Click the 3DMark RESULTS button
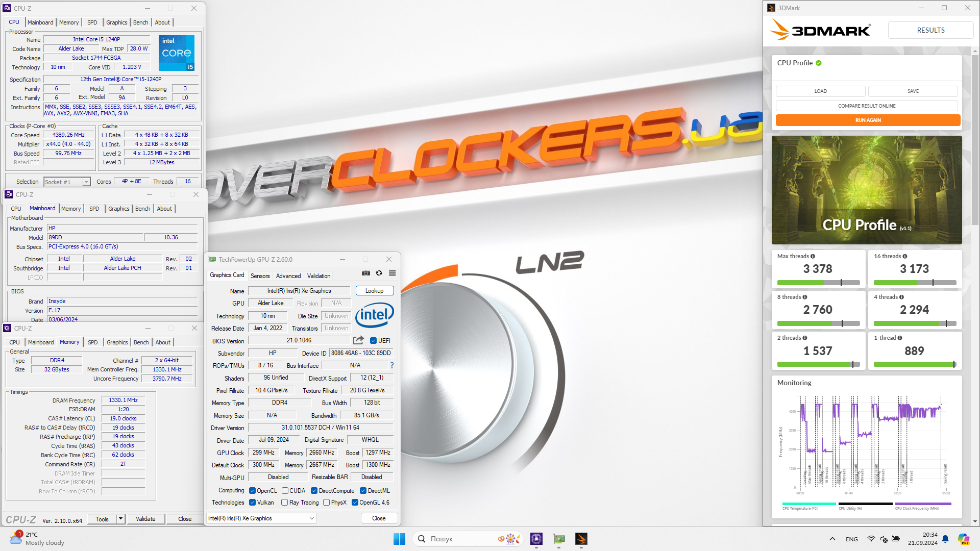Viewport: 980px width, 551px height. point(930,30)
